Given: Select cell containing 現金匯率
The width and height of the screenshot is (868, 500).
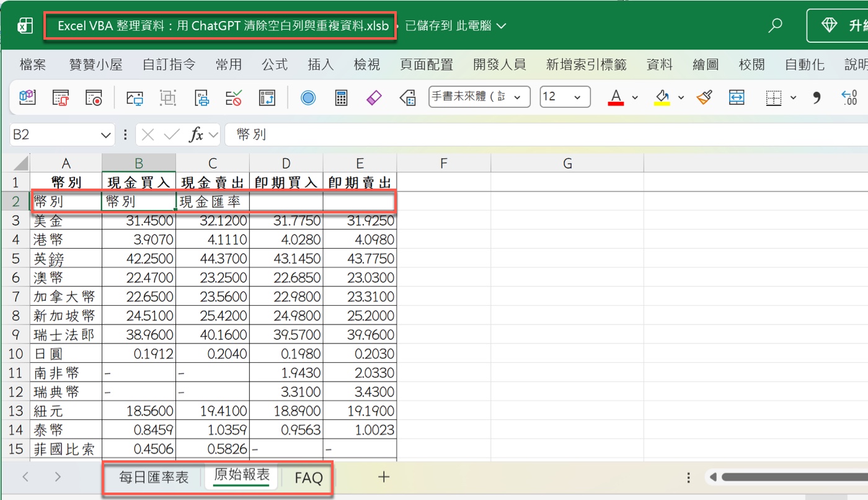Looking at the screenshot, I should [213, 202].
